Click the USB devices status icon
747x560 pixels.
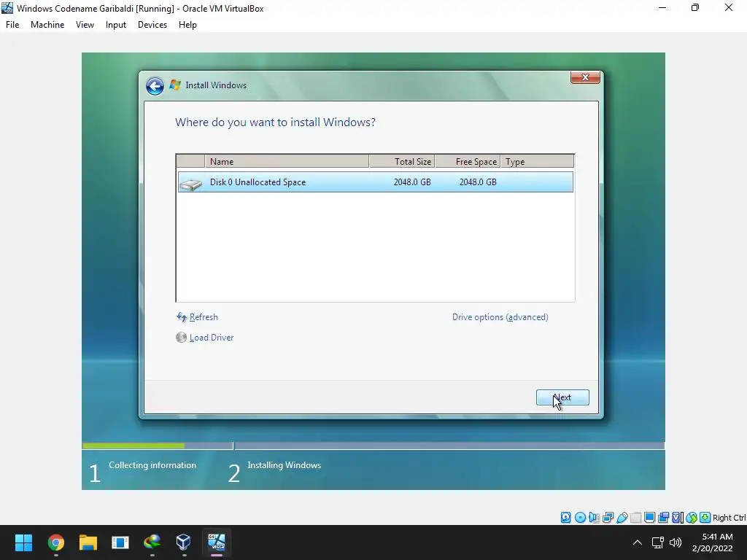coord(622,518)
